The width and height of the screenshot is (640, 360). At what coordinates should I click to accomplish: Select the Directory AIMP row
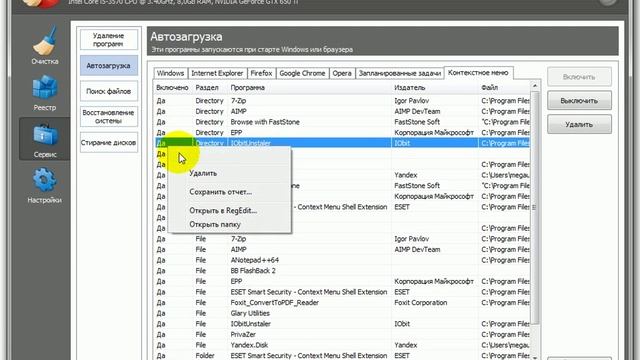(x=342, y=111)
